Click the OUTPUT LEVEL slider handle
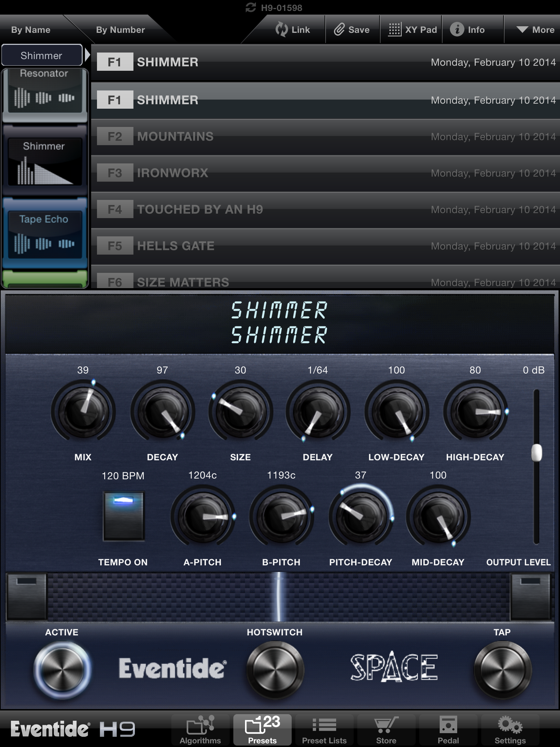 pyautogui.click(x=536, y=453)
